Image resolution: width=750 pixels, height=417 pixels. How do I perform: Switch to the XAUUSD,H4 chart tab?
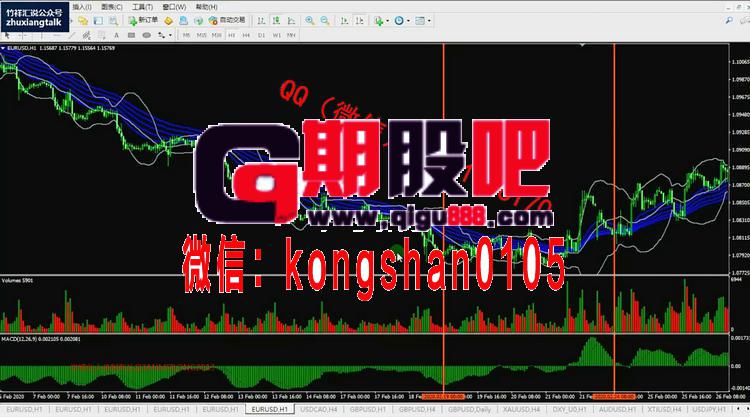pyautogui.click(x=521, y=410)
